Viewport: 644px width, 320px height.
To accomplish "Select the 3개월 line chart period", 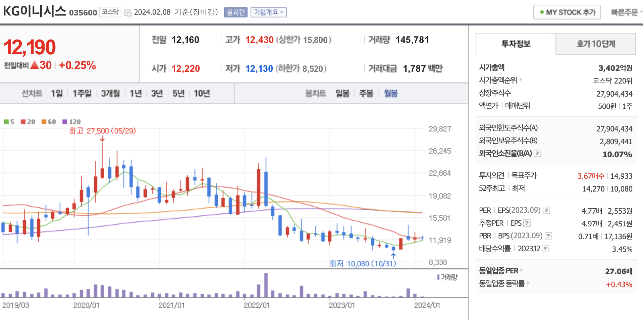I will [x=110, y=93].
